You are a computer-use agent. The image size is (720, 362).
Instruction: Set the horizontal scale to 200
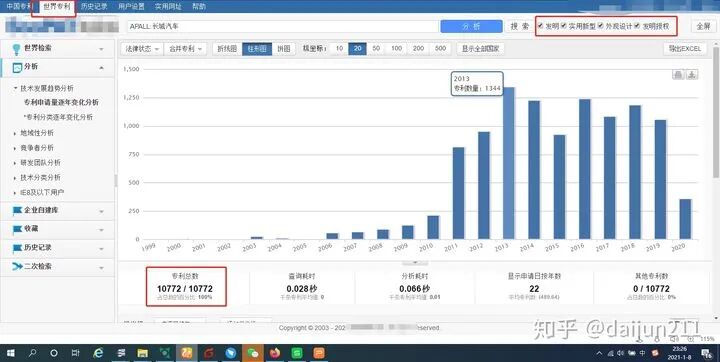point(418,48)
